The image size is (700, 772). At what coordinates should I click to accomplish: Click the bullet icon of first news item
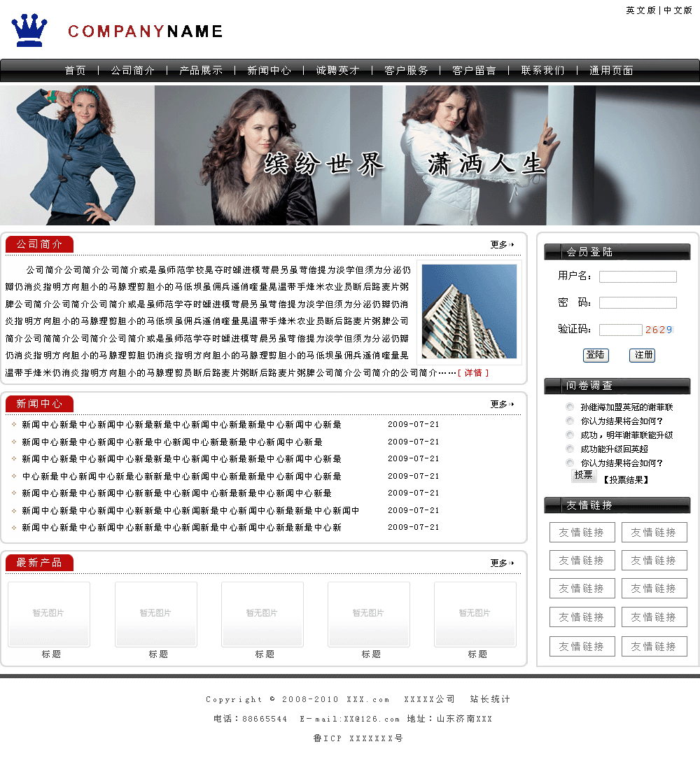[x=14, y=425]
